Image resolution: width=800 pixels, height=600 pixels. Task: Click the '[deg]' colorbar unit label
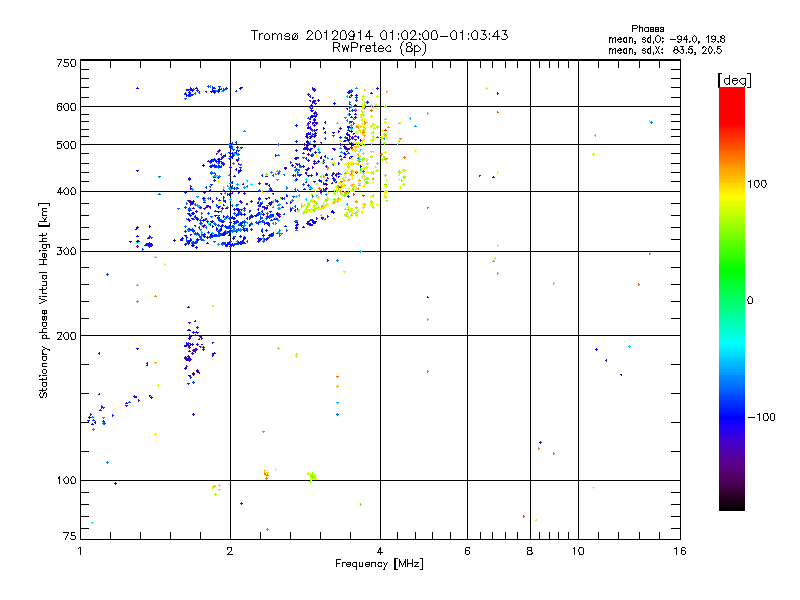point(734,80)
